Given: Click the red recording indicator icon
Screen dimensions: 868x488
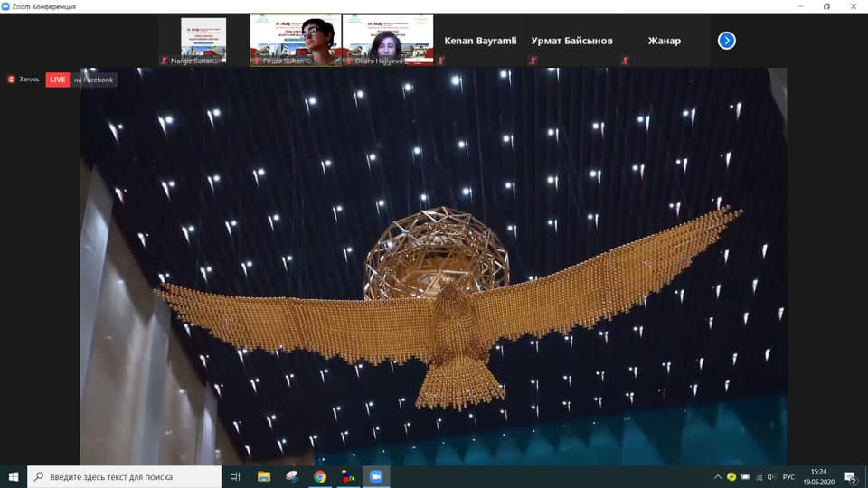Looking at the screenshot, I should coord(13,80).
